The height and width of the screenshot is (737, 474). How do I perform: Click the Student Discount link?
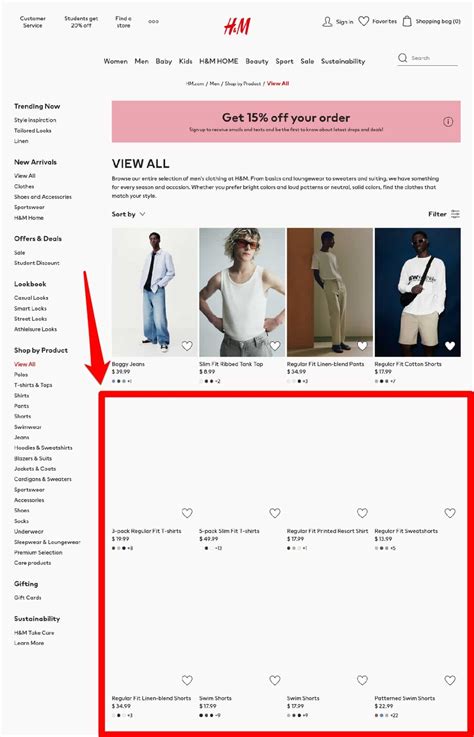coord(37,263)
